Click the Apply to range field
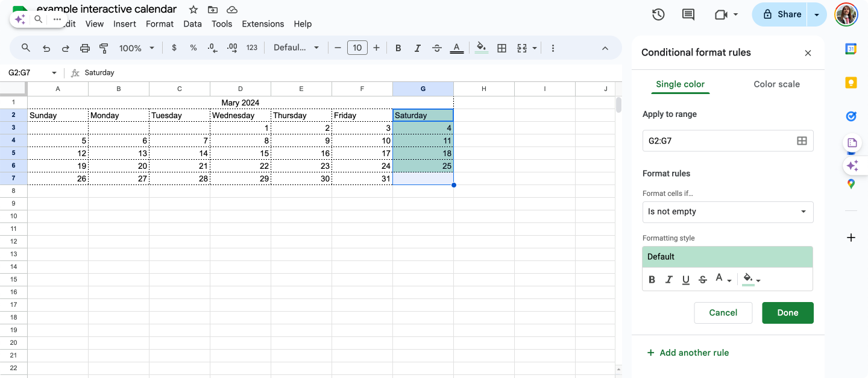The width and height of the screenshot is (868, 378). click(728, 140)
